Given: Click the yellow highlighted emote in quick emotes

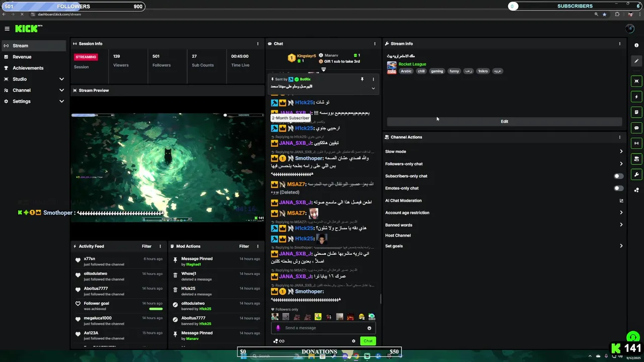Looking at the screenshot, I should pyautogui.click(x=318, y=317).
